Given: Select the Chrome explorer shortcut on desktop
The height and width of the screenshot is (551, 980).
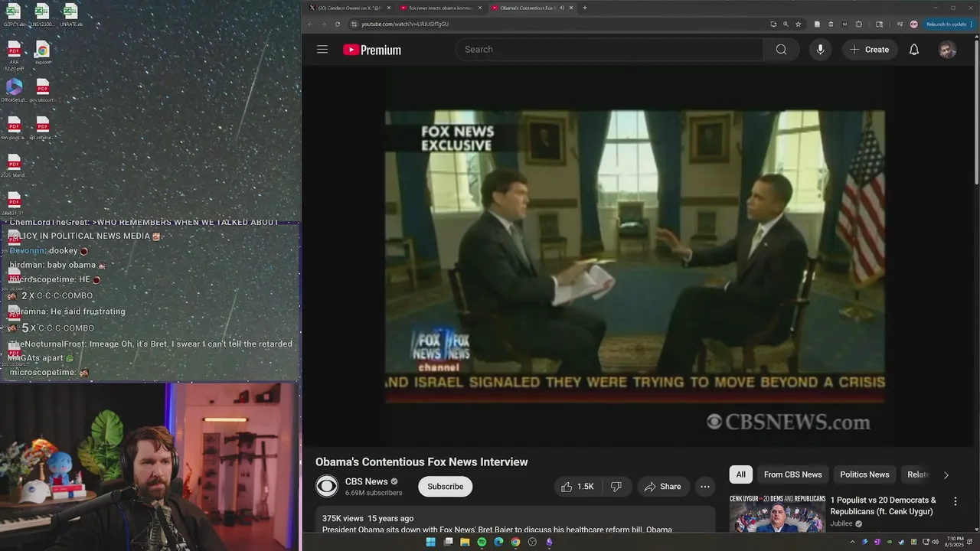Looking at the screenshot, I should (x=43, y=54).
